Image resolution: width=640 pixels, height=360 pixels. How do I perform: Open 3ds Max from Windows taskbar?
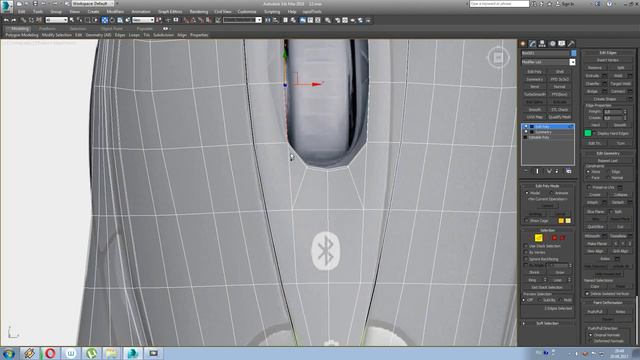coord(133,353)
